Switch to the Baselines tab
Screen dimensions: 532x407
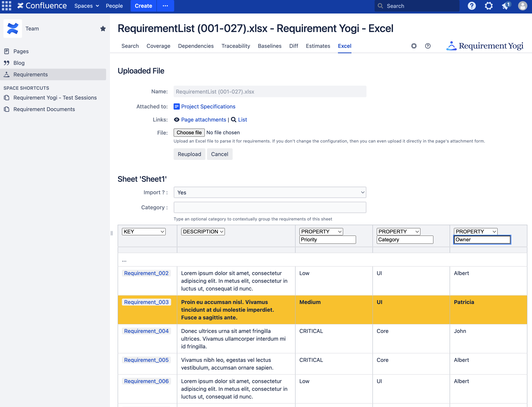click(269, 46)
